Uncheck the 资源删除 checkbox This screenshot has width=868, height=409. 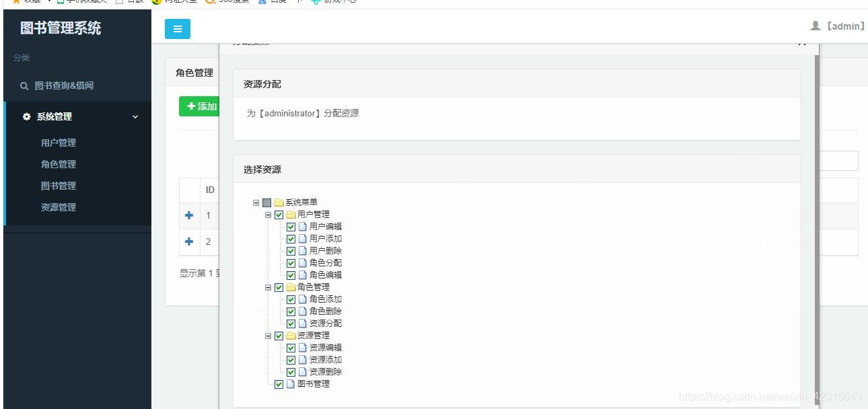click(291, 372)
